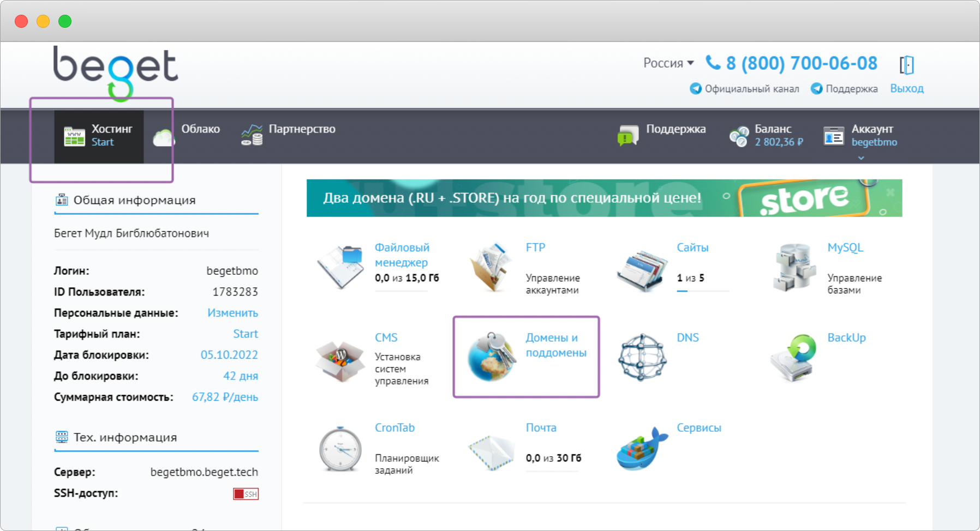Open the Хостинг Start tab

pyautogui.click(x=99, y=136)
